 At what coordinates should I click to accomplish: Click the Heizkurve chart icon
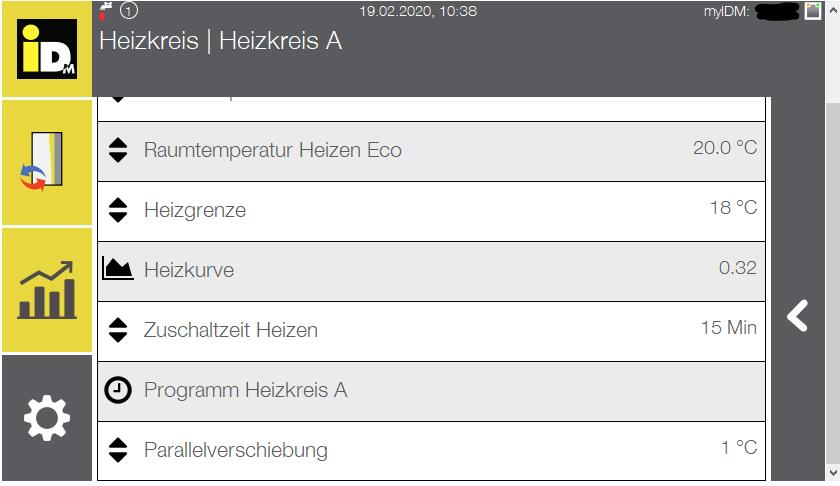point(117,269)
